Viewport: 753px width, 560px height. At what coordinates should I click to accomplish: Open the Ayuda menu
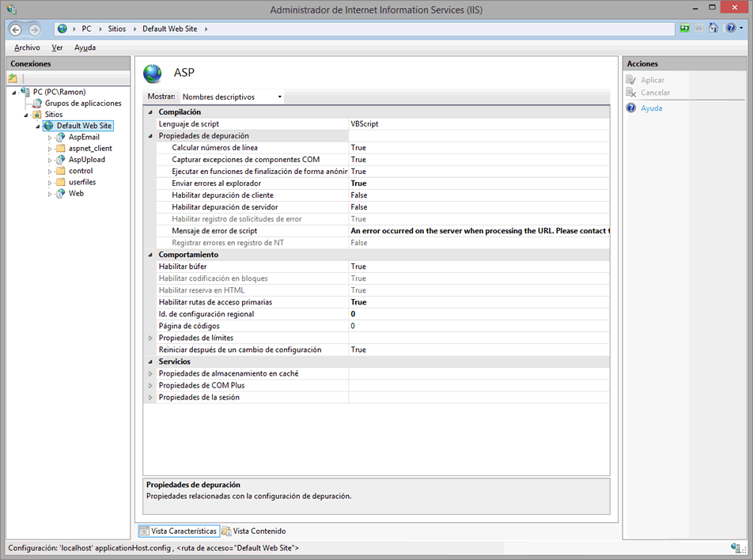85,47
